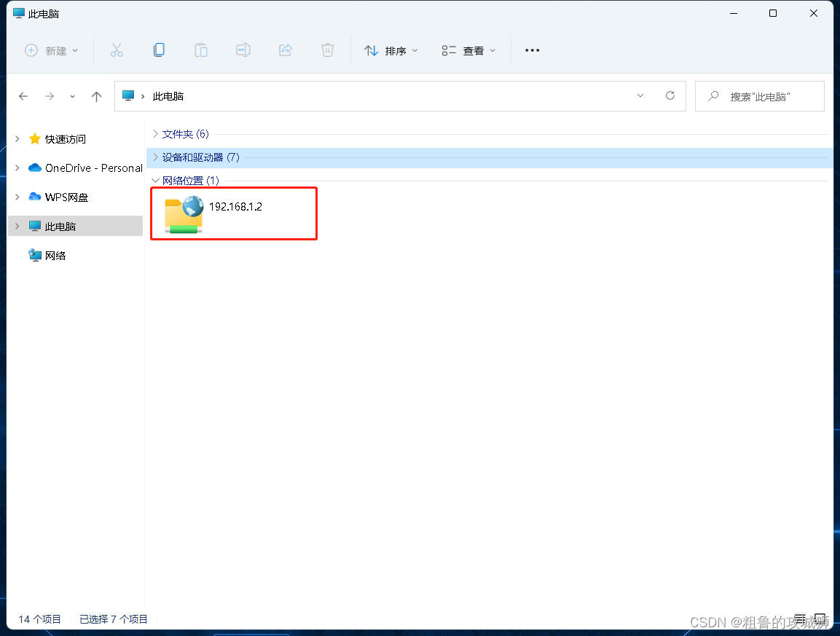Go back with the left arrow button
Screen dimensions: 840x636
[23, 96]
